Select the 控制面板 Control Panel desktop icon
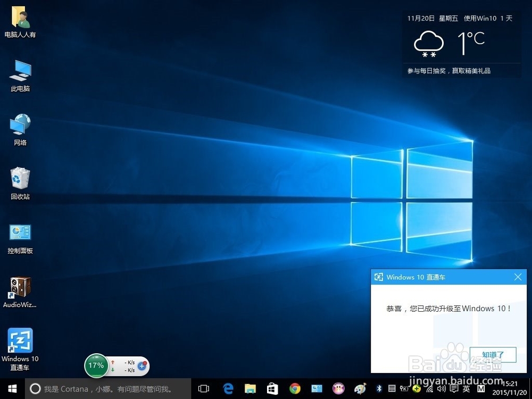The width and height of the screenshot is (532, 399). point(20,238)
